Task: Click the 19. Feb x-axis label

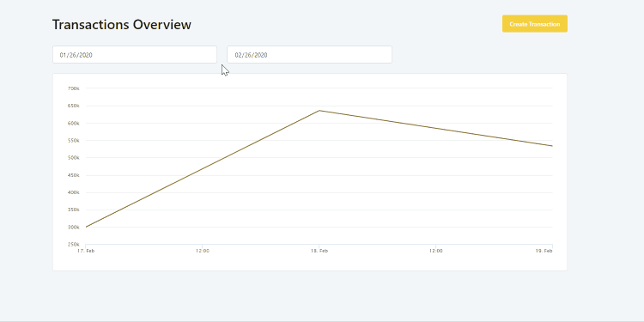Action: click(x=544, y=251)
